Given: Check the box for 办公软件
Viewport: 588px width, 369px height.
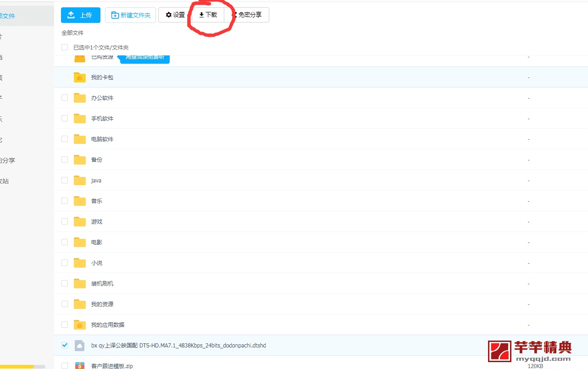Looking at the screenshot, I should pyautogui.click(x=65, y=98).
